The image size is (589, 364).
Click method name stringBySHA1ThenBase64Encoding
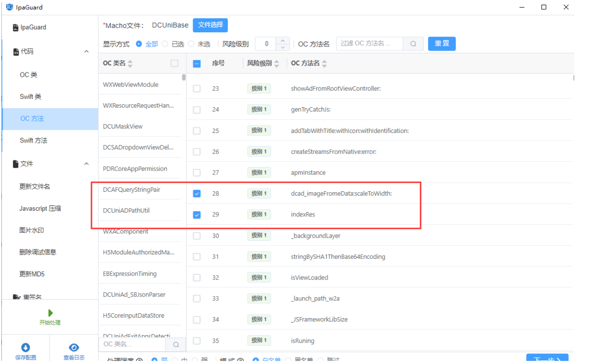pos(338,257)
